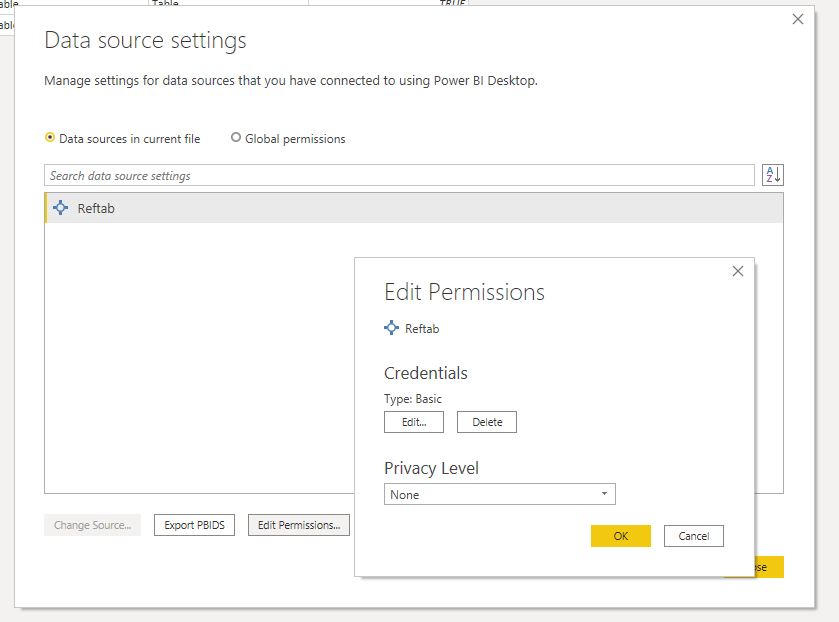Confirm permissions with OK button
The image size is (839, 622).
(620, 535)
